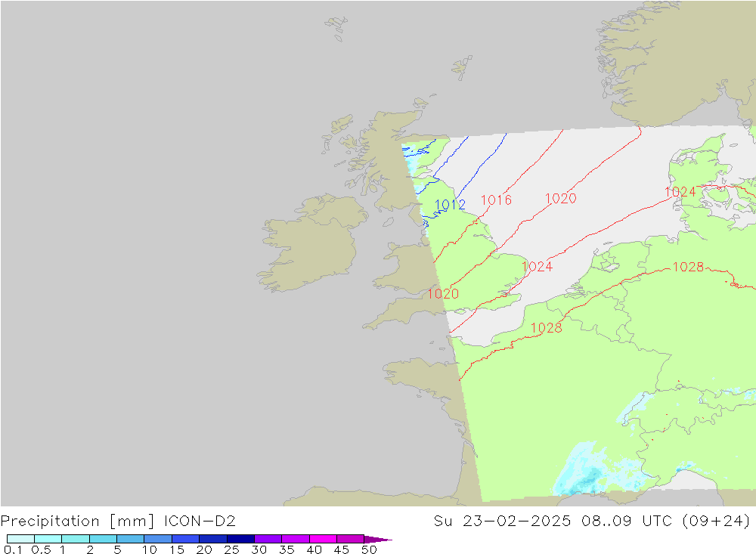Image resolution: width=756 pixels, height=554 pixels.
Task: Pick the 1–2 mm legend color box
Action: coord(75,539)
